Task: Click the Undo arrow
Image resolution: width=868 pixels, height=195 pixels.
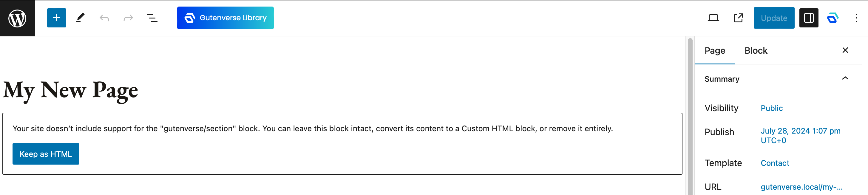Action: pyautogui.click(x=104, y=18)
